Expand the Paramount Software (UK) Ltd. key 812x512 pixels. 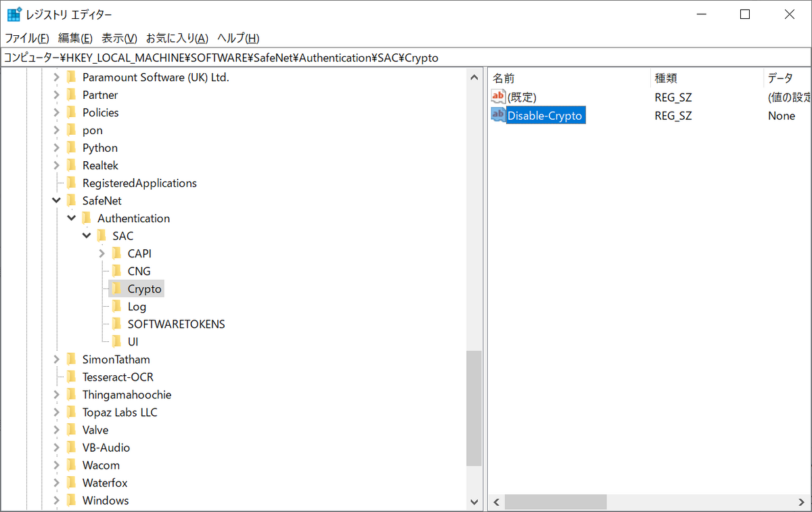tap(57, 77)
